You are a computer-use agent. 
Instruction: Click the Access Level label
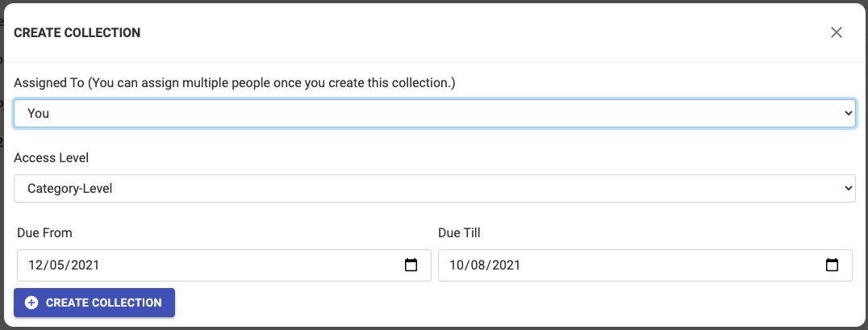point(52,158)
